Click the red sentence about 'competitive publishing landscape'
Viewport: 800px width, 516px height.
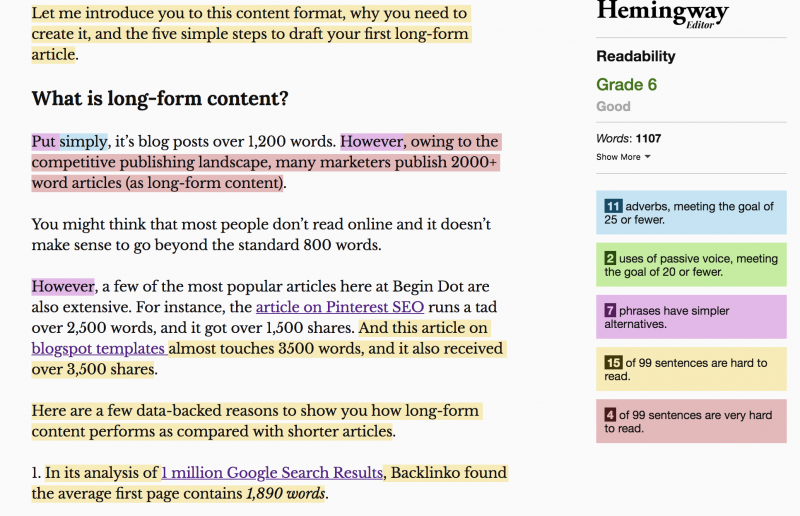point(265,162)
